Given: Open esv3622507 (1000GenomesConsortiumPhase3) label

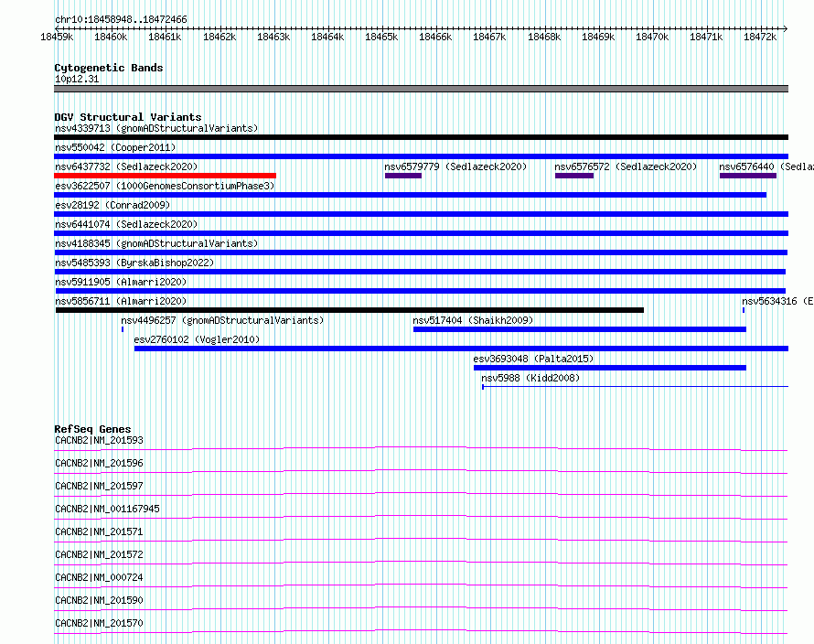Looking at the screenshot, I should point(165,186).
